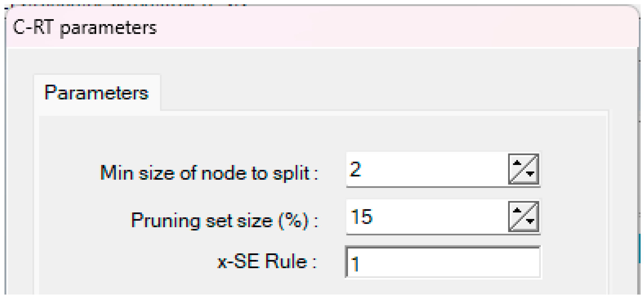
Task: Click the 'Min size of node to split' label
Action: click(209, 173)
